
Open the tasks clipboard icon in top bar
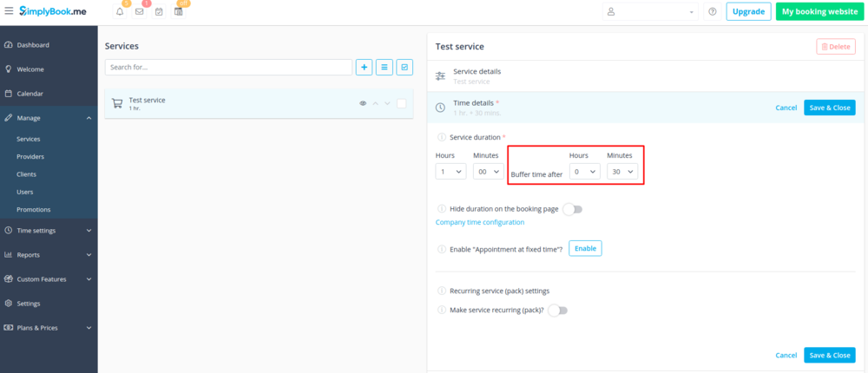click(x=159, y=11)
